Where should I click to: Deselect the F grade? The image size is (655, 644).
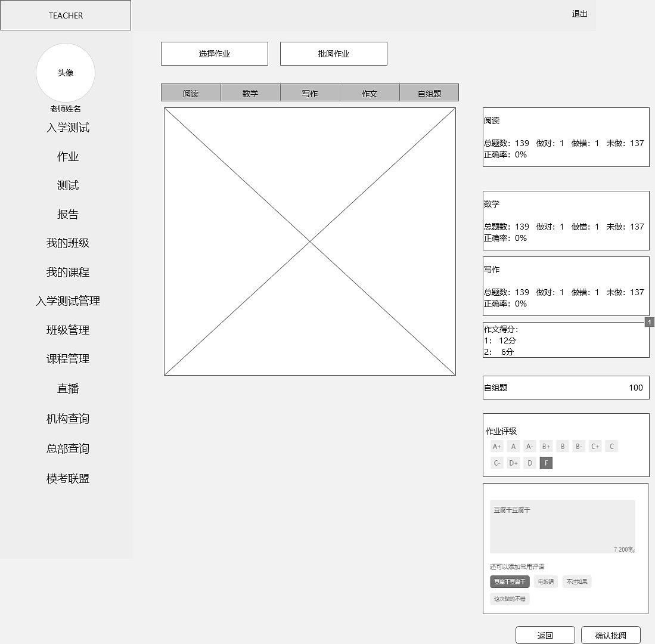pos(546,462)
